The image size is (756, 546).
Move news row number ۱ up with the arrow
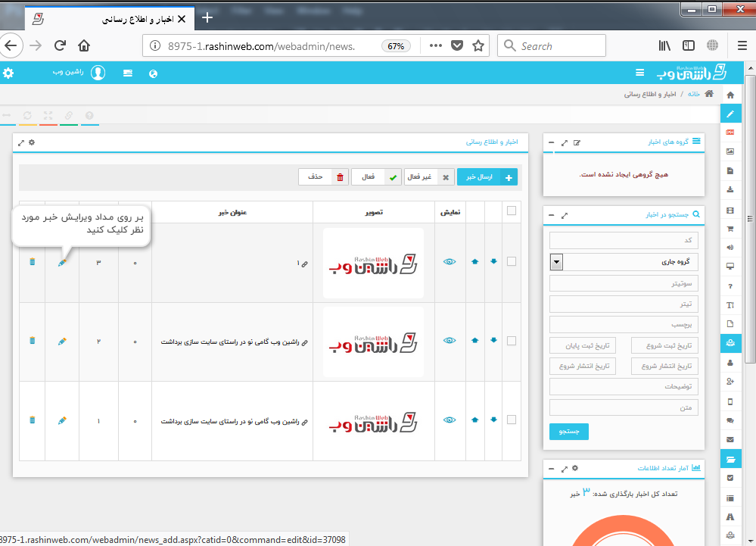pyautogui.click(x=475, y=420)
